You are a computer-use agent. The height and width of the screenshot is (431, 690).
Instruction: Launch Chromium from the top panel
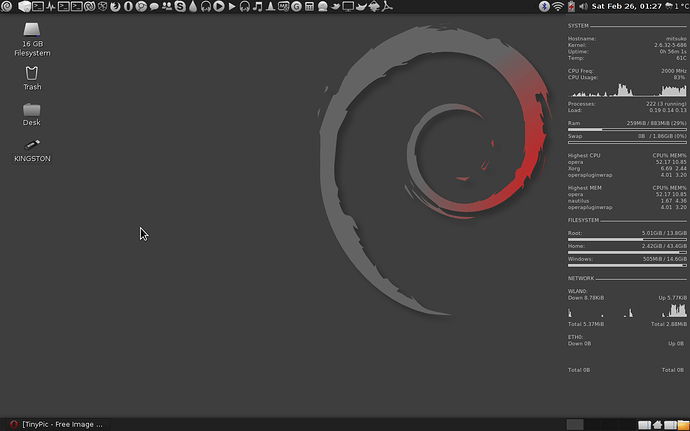click(141, 6)
